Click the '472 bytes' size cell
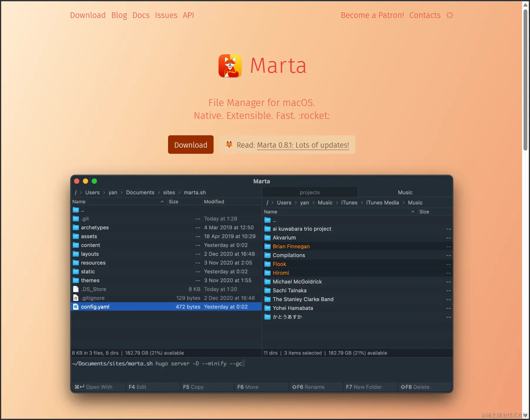The height and width of the screenshot is (420, 530). (x=188, y=307)
